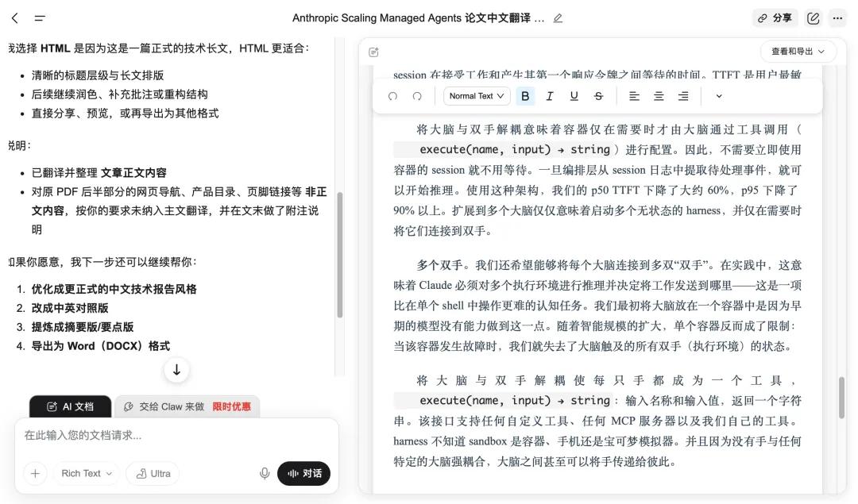The width and height of the screenshot is (858, 504).
Task: Toggle underline formatting
Action: 574,96
